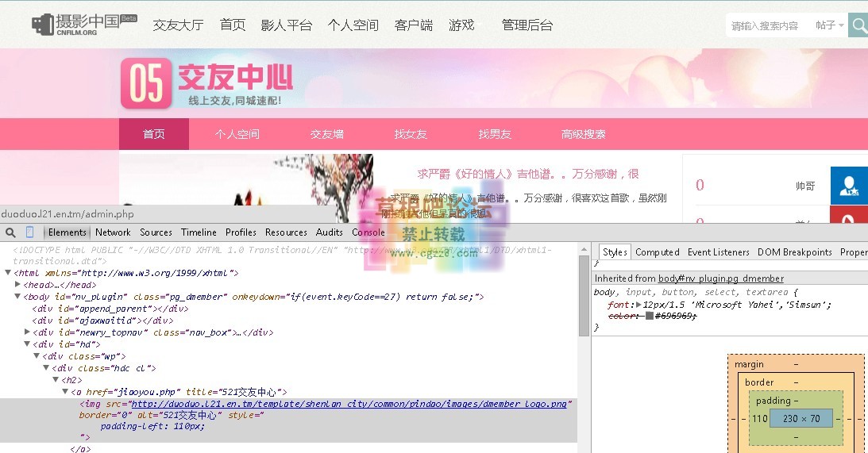Collapse the a href="jiaoyou.php" node
Viewport: 868px width, 453px height.
click(65, 392)
